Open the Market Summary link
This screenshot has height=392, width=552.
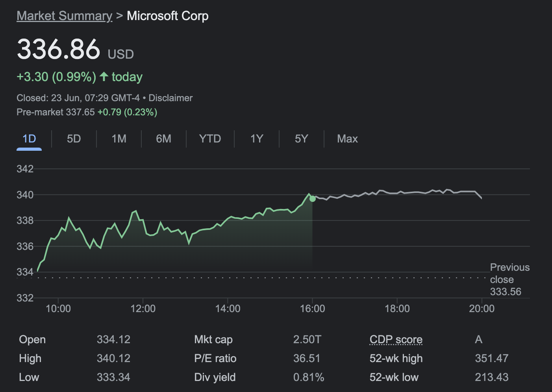pos(65,16)
